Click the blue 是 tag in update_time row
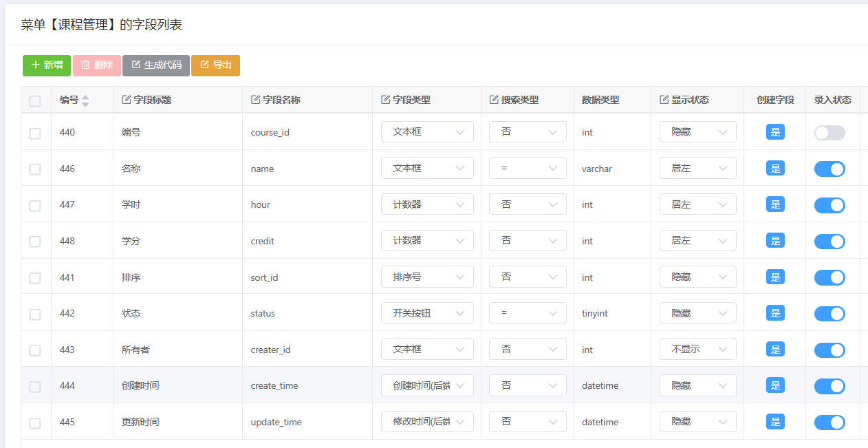Screen dimensions: 868x448 tap(775, 422)
